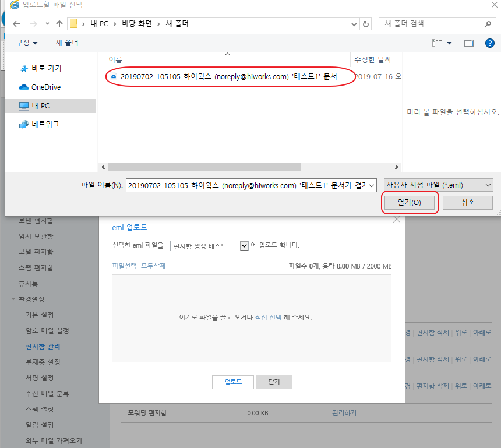Open file dialog help icon

point(489,43)
